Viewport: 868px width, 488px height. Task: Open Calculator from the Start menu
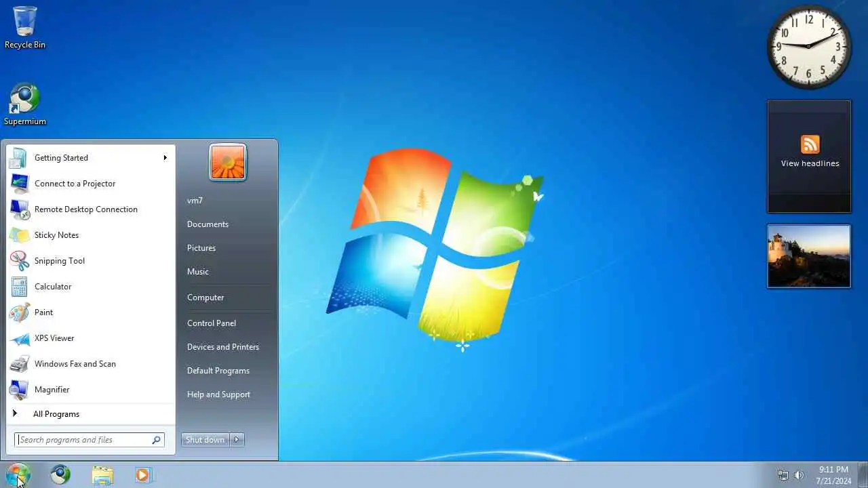coord(91,287)
